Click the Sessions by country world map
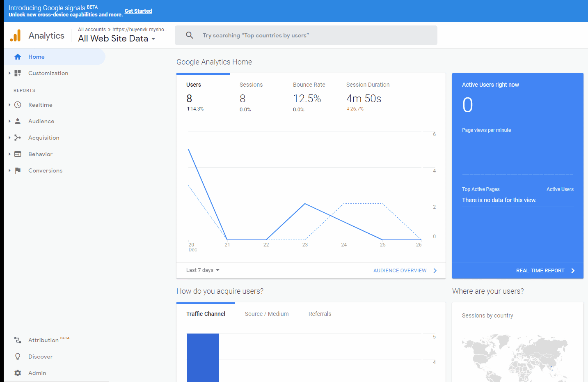The height and width of the screenshot is (382, 588). 515,357
